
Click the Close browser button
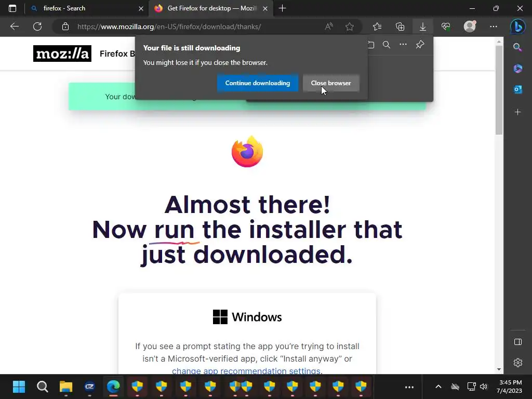coord(331,83)
